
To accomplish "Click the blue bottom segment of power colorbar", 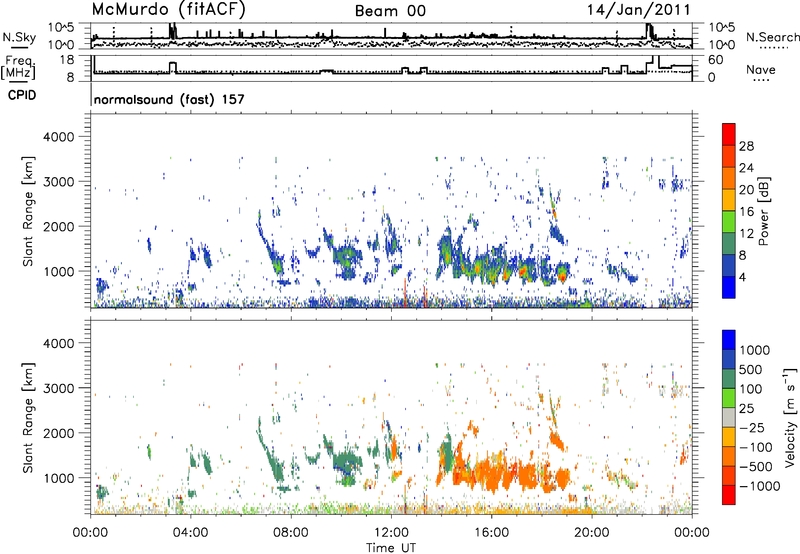I will click(729, 287).
